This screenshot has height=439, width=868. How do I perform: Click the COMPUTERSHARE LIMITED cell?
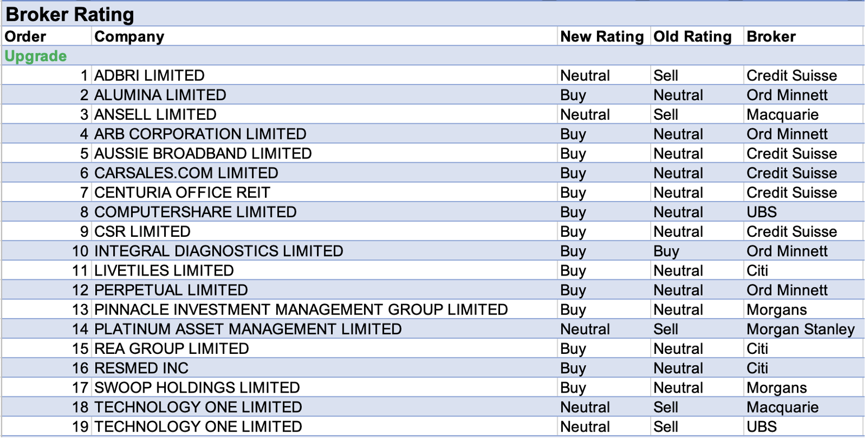(x=195, y=212)
